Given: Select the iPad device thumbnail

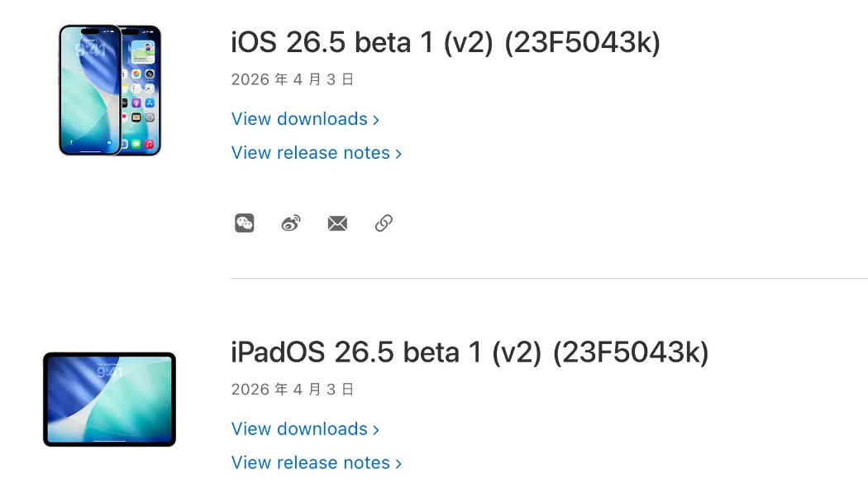Looking at the screenshot, I should coord(109,399).
